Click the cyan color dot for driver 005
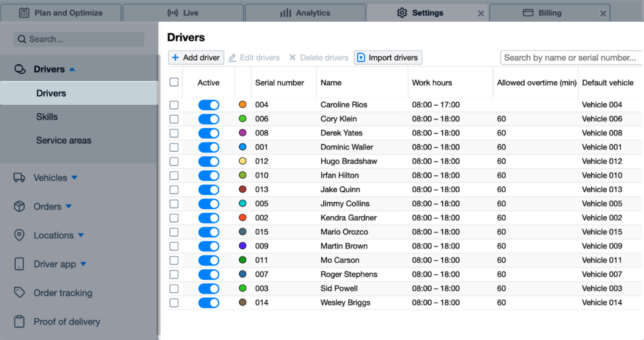The height and width of the screenshot is (340, 644). [x=243, y=203]
